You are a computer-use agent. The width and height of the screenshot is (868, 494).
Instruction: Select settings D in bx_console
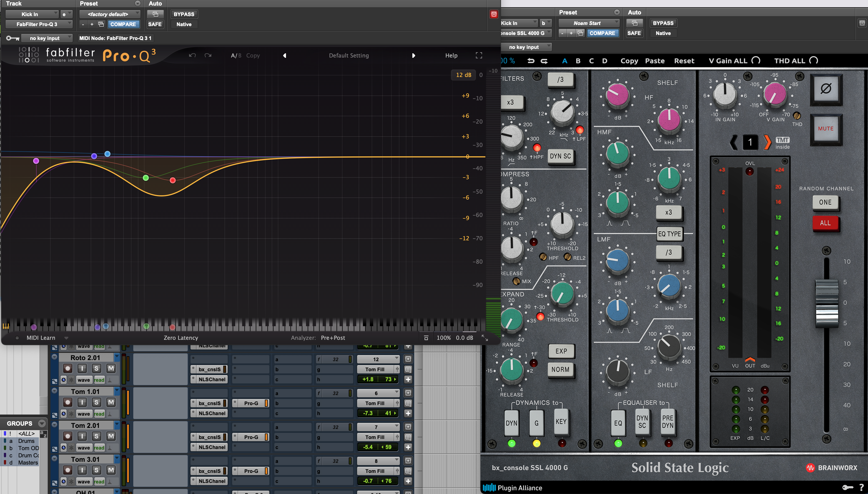pos(604,61)
